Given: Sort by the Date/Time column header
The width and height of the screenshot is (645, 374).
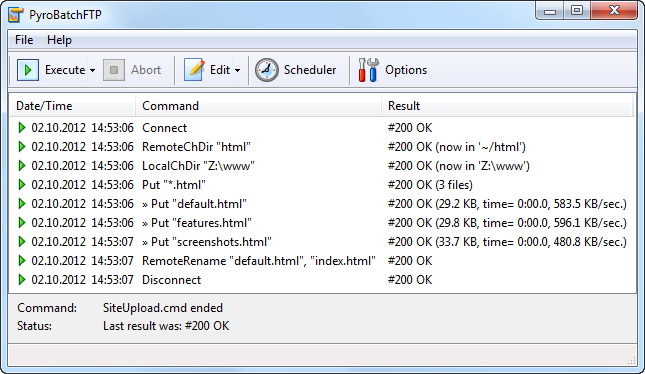Looking at the screenshot, I should [73, 106].
